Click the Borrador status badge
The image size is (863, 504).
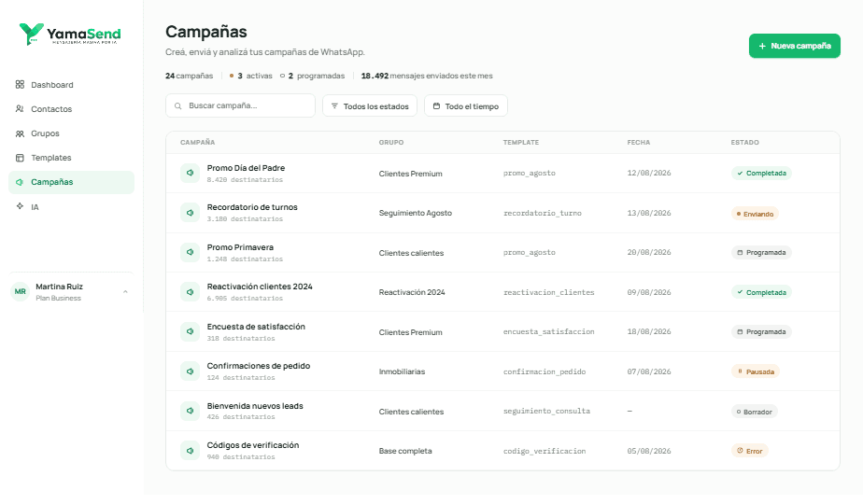(754, 412)
